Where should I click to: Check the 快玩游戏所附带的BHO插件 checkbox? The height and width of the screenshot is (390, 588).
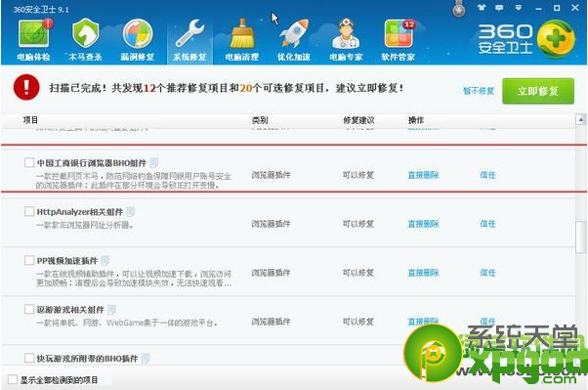pos(29,358)
